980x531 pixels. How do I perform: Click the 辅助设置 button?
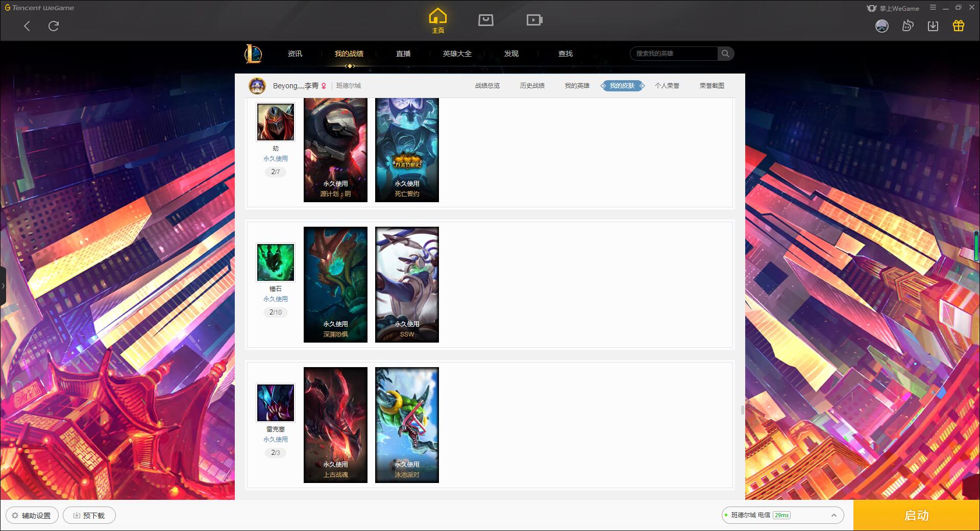[32, 515]
